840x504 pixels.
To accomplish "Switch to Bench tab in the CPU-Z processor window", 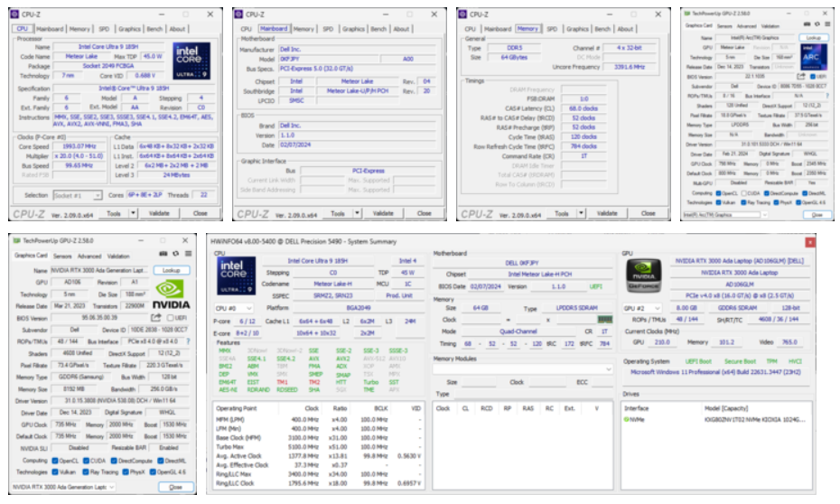I will (x=153, y=29).
